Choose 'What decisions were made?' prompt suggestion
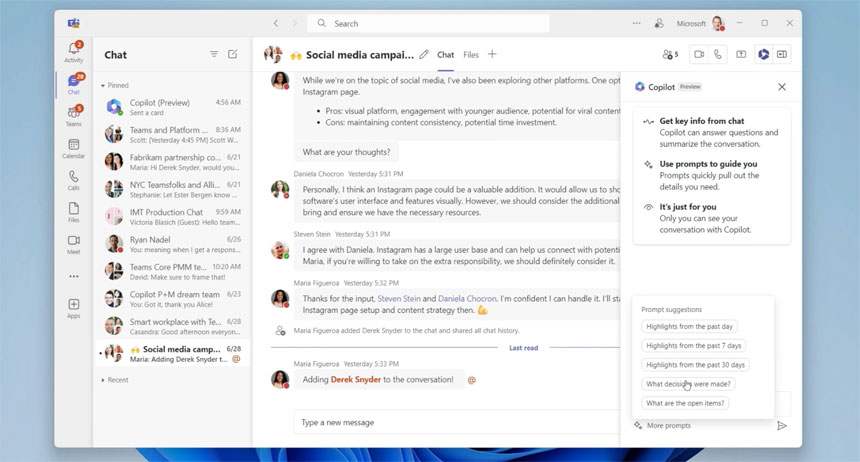This screenshot has height=462, width=860. click(x=689, y=384)
